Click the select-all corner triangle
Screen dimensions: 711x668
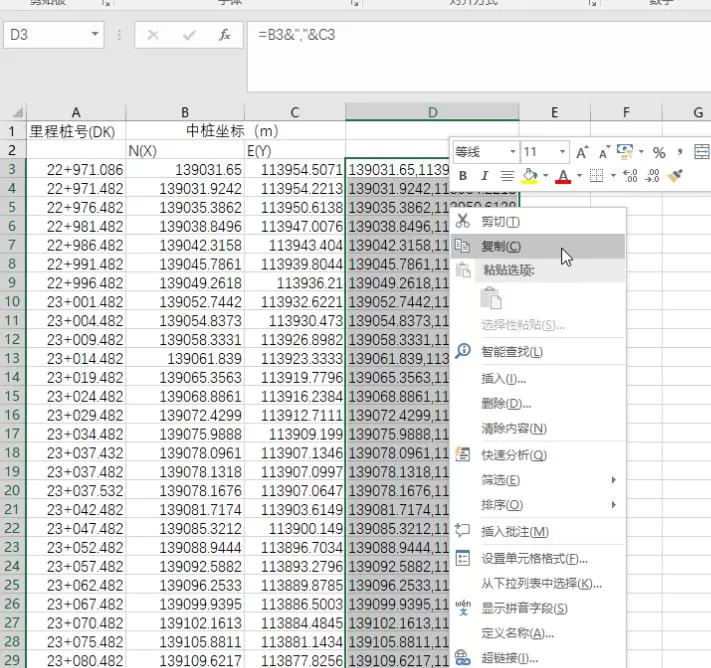pos(17,112)
